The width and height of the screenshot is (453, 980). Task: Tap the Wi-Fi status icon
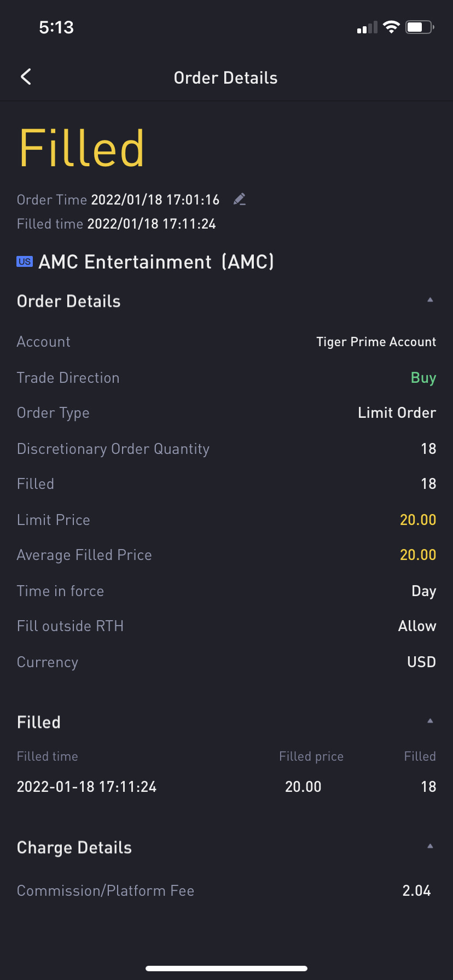click(x=391, y=27)
